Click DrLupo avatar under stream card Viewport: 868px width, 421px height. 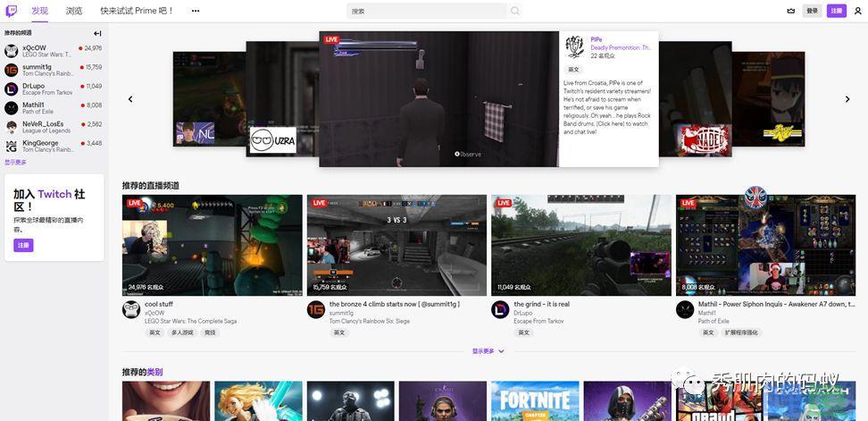(500, 309)
